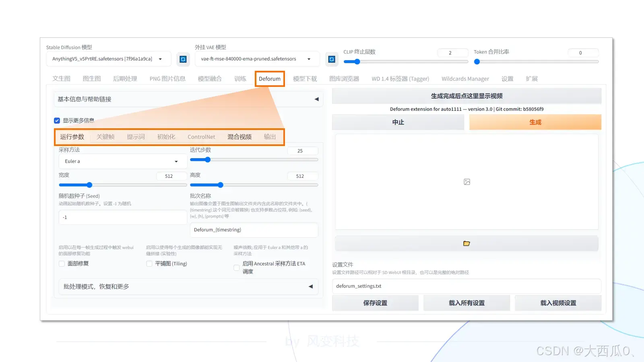
Task: Enable the 面部修复 checkbox
Action: (62, 264)
